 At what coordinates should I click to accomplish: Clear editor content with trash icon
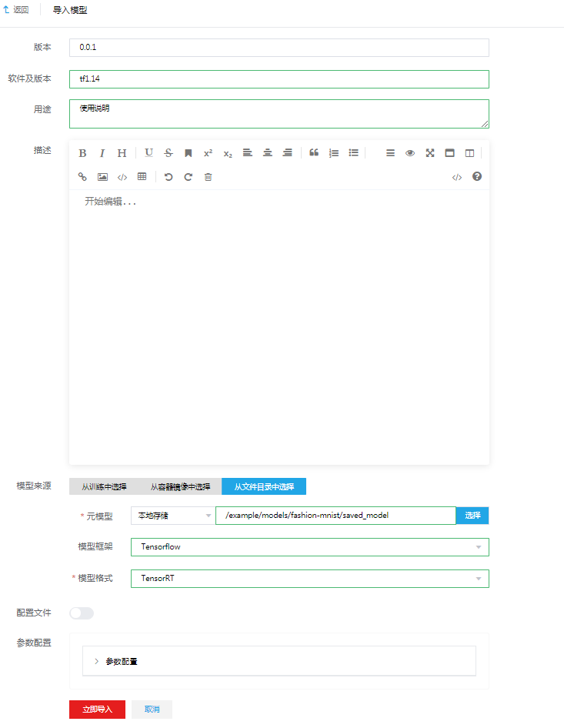coord(208,177)
